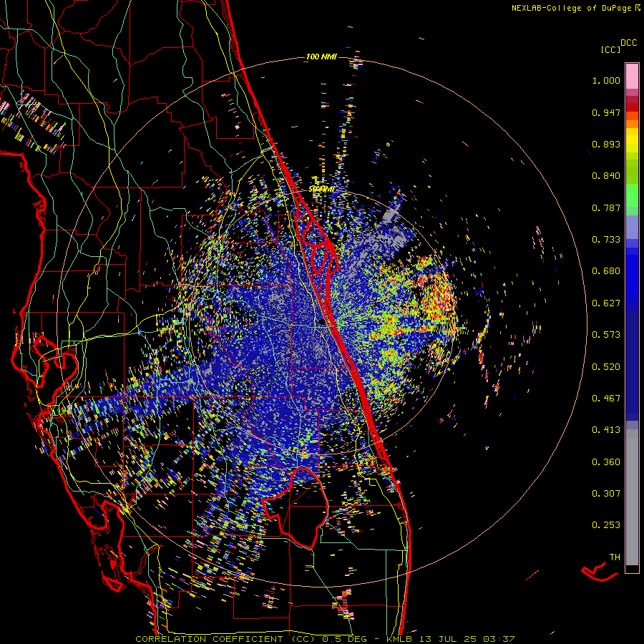Click the 0.360 legend value
Viewport: 644px width, 644px height.
[606, 462]
